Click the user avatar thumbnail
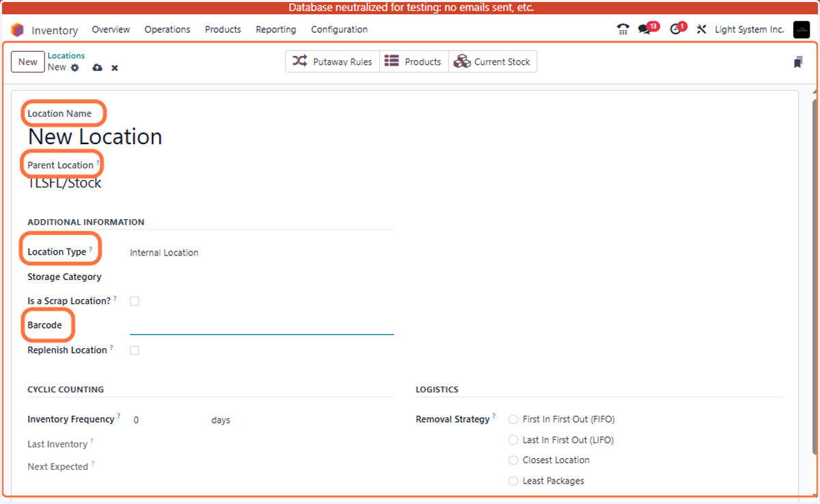 point(802,29)
